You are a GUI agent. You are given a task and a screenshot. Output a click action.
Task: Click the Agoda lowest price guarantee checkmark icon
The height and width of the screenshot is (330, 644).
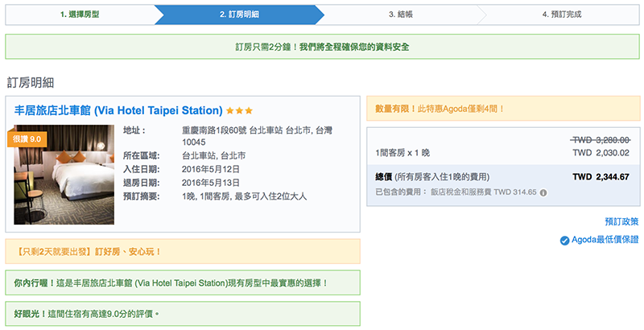(565, 241)
